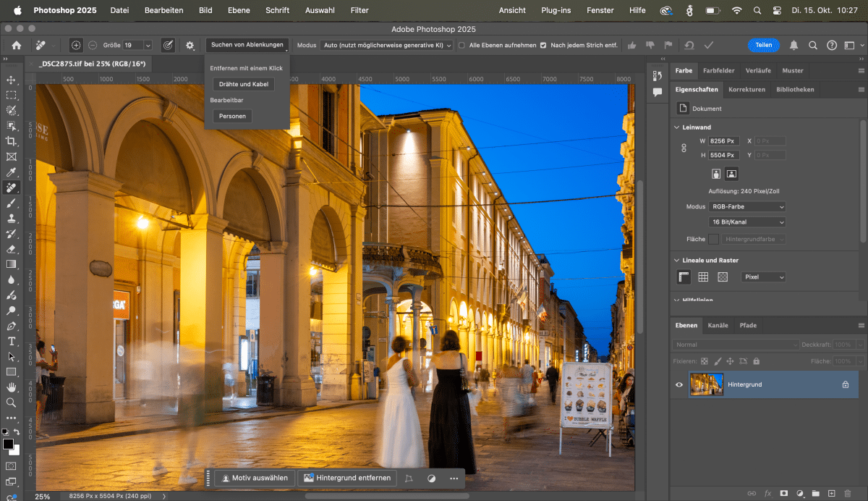The height and width of the screenshot is (501, 868).
Task: Click the undo arrow in options bar
Action: [689, 45]
